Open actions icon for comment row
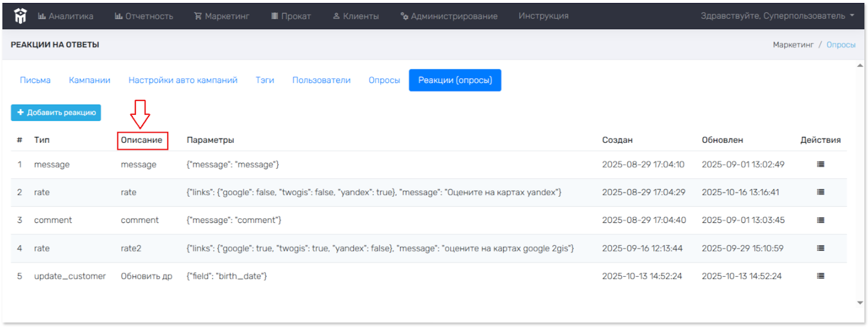This screenshot has width=868, height=327. click(x=820, y=220)
